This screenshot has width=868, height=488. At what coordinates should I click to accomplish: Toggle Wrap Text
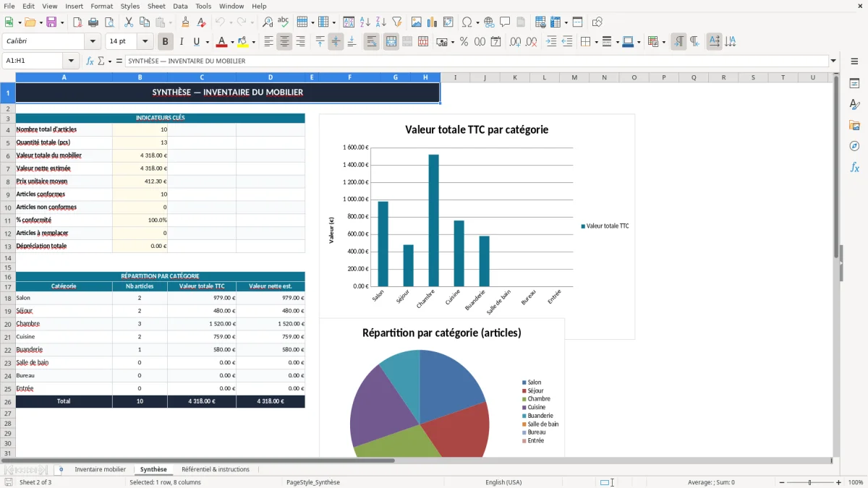(x=372, y=42)
